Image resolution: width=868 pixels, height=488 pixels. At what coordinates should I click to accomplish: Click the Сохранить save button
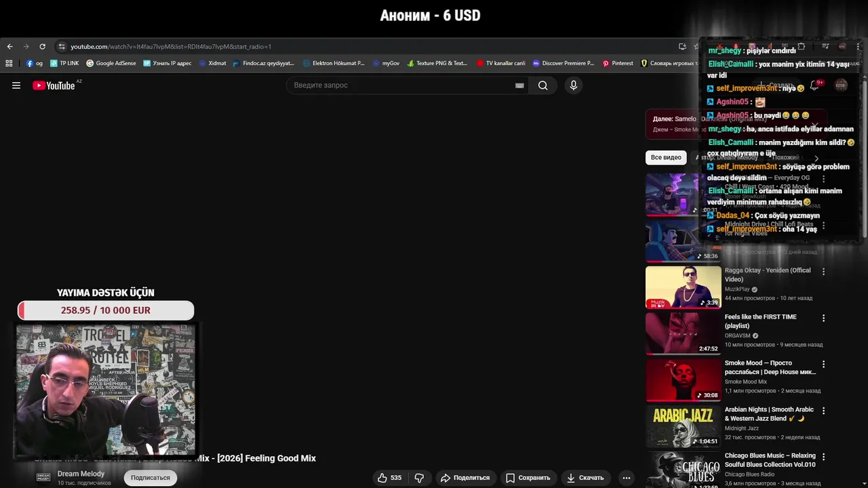[528, 478]
